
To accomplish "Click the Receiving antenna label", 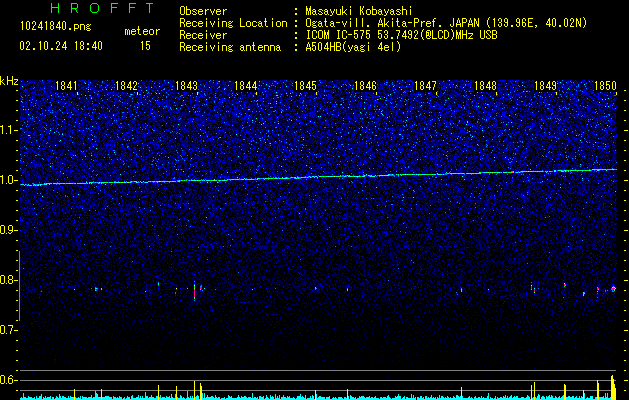I will 230,47.
